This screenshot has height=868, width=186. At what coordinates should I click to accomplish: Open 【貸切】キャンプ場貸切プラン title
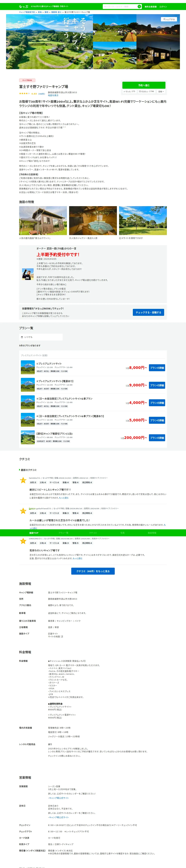pos(54,434)
